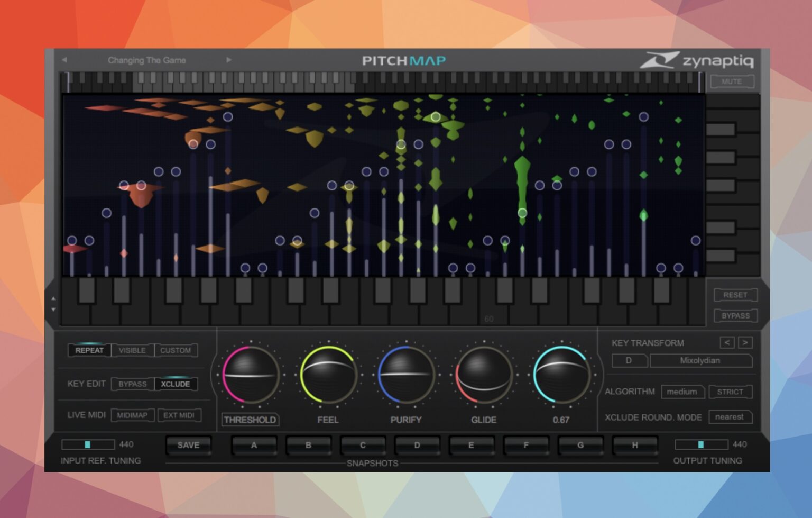Adjust the GLIDE knob
Viewport: 812px width, 518px height.
coord(484,376)
